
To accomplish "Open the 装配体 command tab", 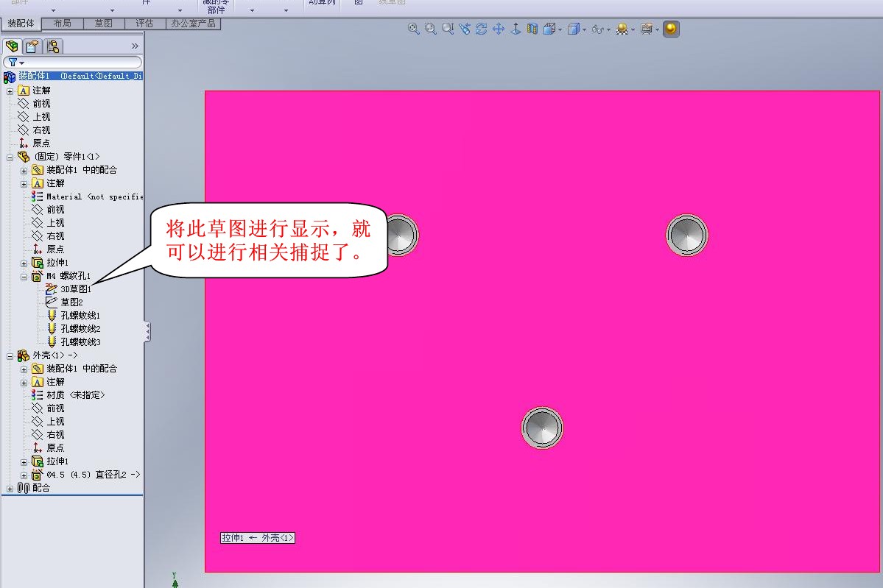I will pos(21,24).
